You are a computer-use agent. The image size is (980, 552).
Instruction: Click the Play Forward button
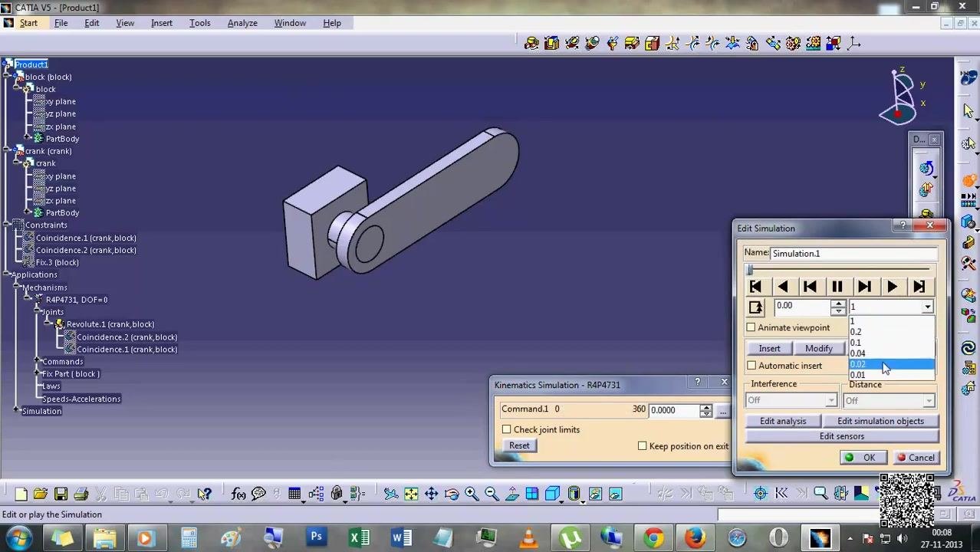click(892, 287)
